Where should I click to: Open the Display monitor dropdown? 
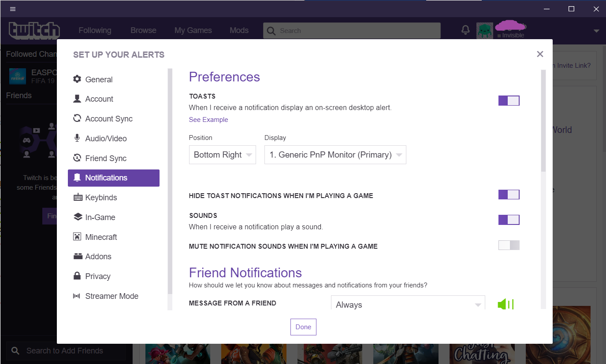[x=335, y=155]
